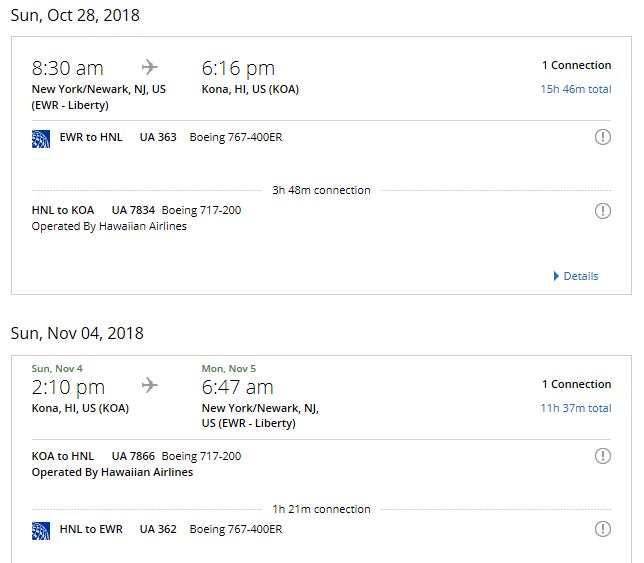644x563 pixels.
Task: Select the 6:16 pm arrival time
Action: 238,68
